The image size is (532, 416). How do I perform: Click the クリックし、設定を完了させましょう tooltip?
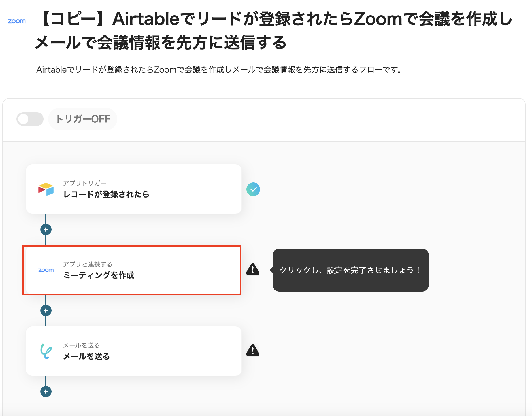pyautogui.click(x=350, y=270)
